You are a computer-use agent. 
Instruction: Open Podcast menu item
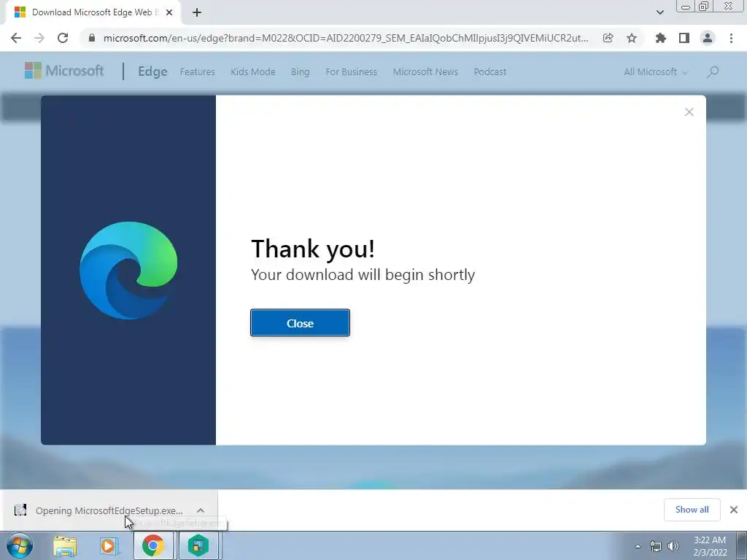coord(489,72)
